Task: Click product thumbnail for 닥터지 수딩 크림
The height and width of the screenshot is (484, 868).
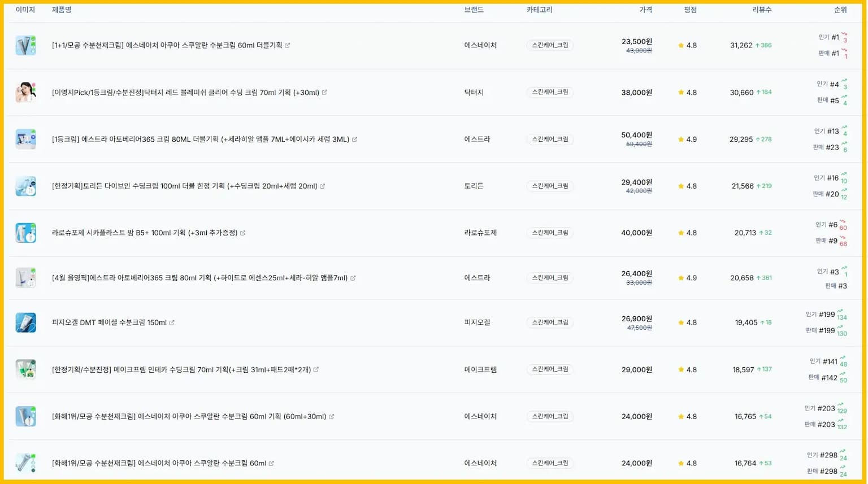Action: (25, 92)
